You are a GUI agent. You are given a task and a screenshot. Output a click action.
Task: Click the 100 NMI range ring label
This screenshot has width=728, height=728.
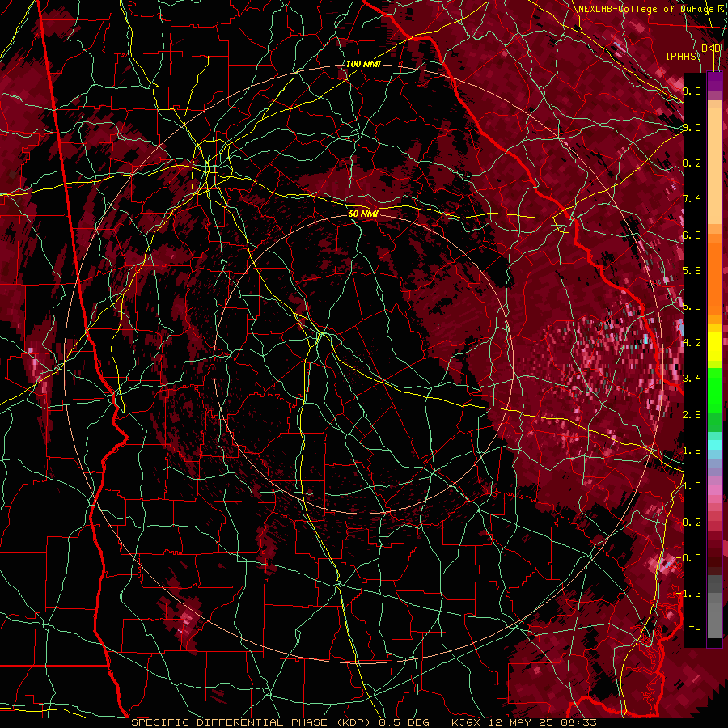click(363, 64)
